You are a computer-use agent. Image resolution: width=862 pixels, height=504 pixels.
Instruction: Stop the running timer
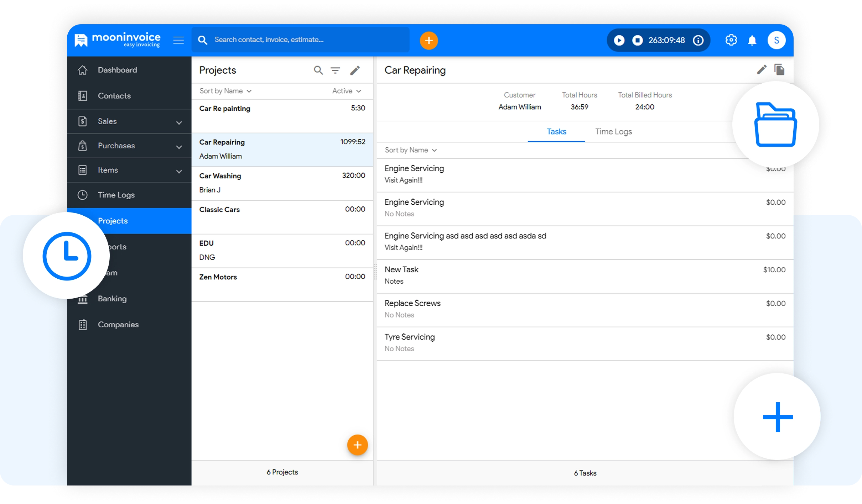[637, 40]
